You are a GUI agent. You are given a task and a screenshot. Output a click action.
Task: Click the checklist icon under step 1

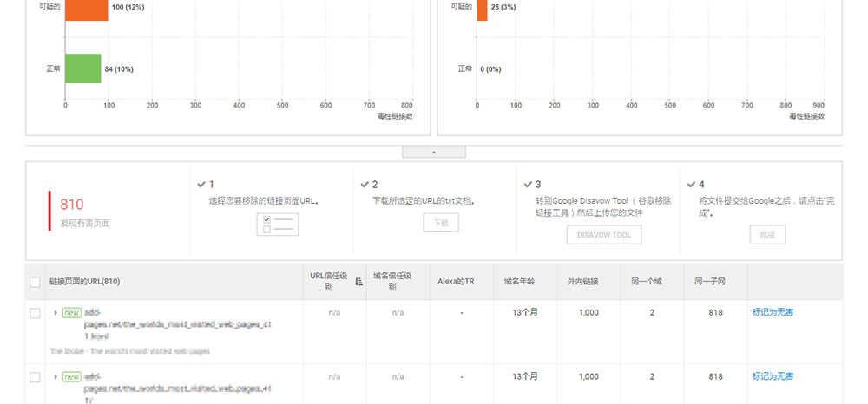pos(277,224)
